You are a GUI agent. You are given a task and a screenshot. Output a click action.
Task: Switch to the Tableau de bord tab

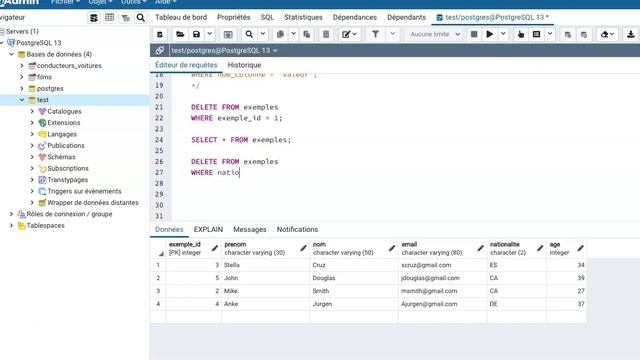pos(181,17)
